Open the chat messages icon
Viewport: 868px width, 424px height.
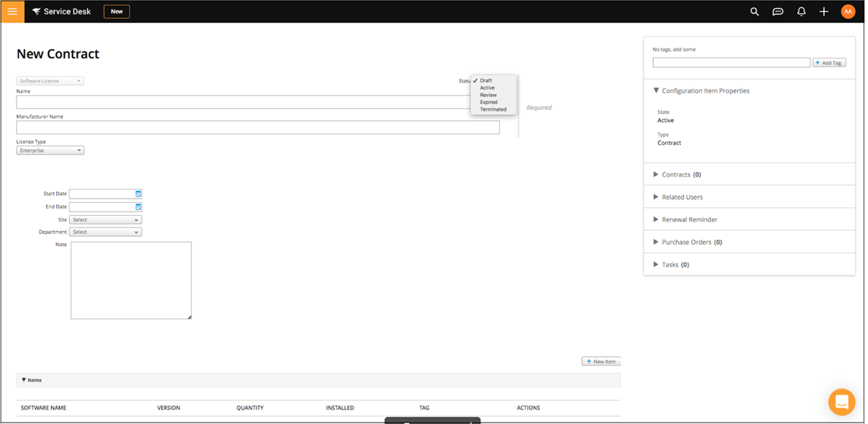[777, 12]
